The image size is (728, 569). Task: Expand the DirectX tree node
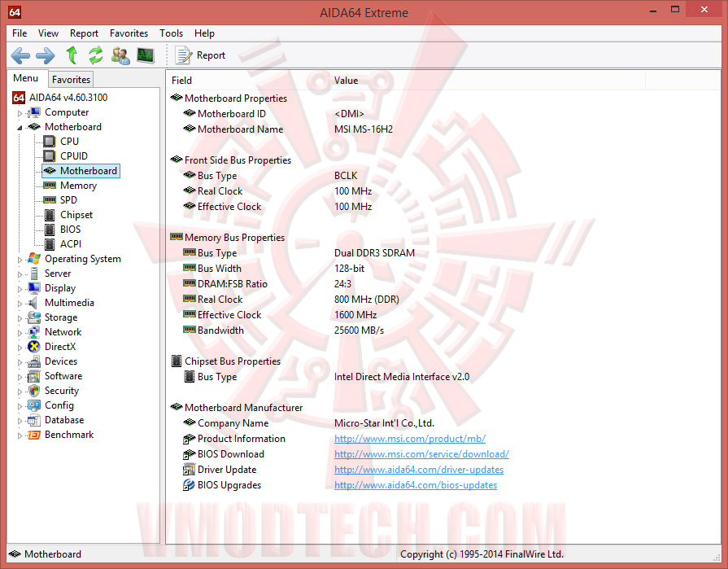[20, 348]
